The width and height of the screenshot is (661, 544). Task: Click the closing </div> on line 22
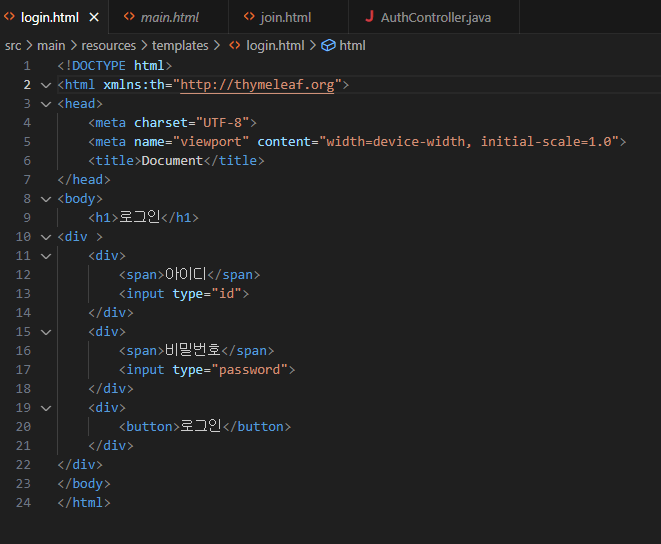pyautogui.click(x=80, y=465)
